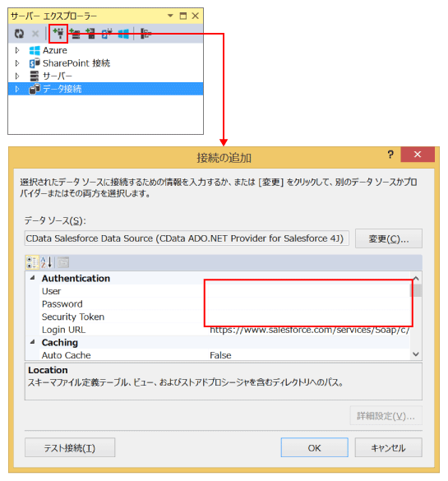448x481 pixels.
Task: Collapse the Caching category
Action: pyautogui.click(x=33, y=342)
